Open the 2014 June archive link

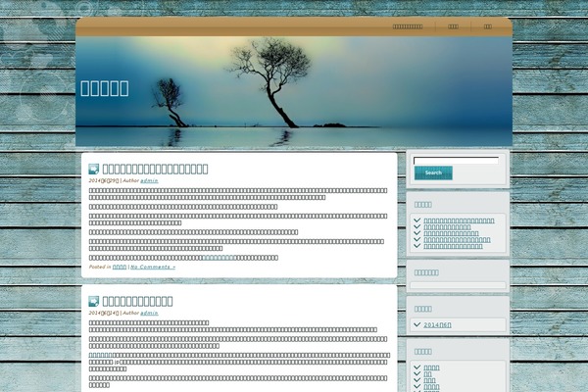click(437, 324)
